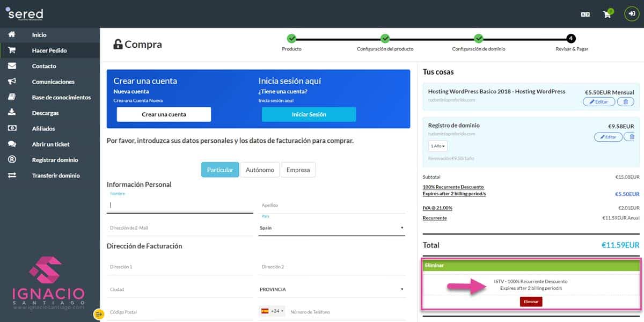Click the white Crear una cuenta button

pyautogui.click(x=164, y=114)
